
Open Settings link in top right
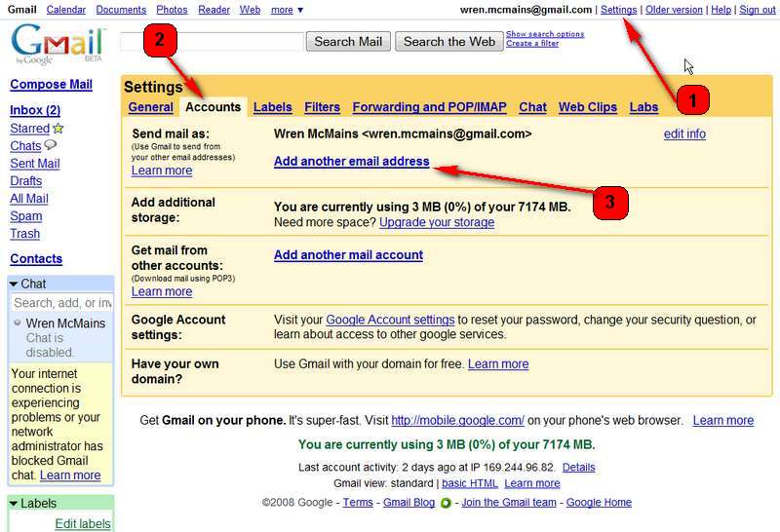click(x=618, y=10)
